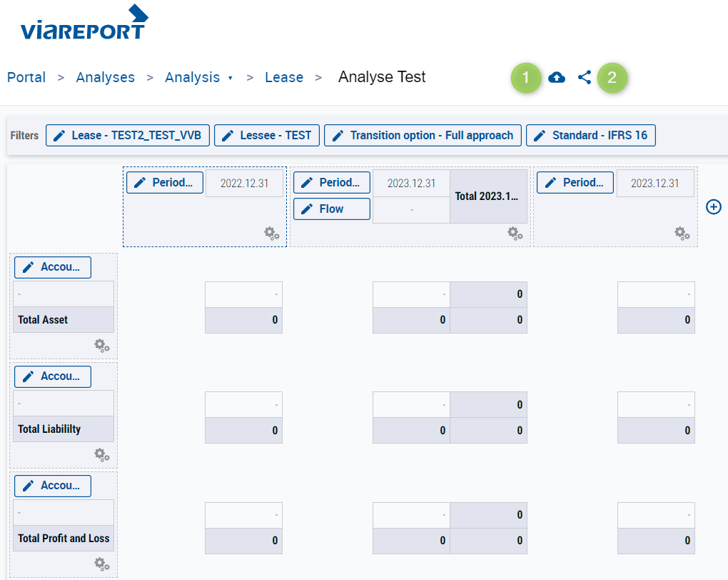This screenshot has width=728, height=580.
Task: Select the 2022.12.31 column header
Action: coord(244,183)
